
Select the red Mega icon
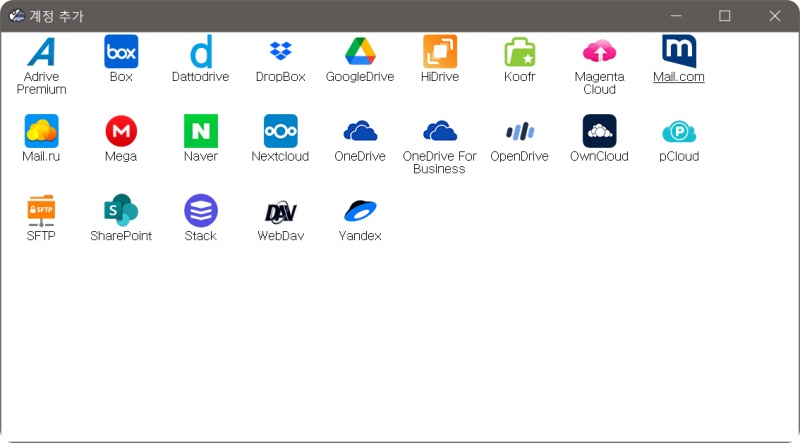click(121, 131)
